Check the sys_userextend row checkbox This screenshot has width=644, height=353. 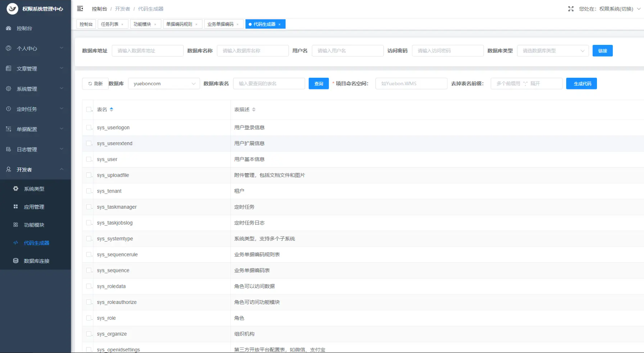click(x=89, y=143)
